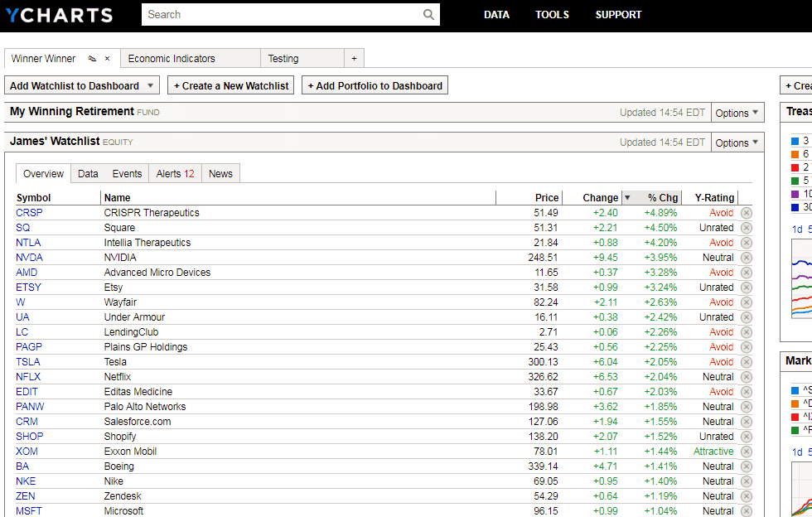812x517 pixels.
Task: Select 1d range on Treasury chart
Action: [x=797, y=229]
